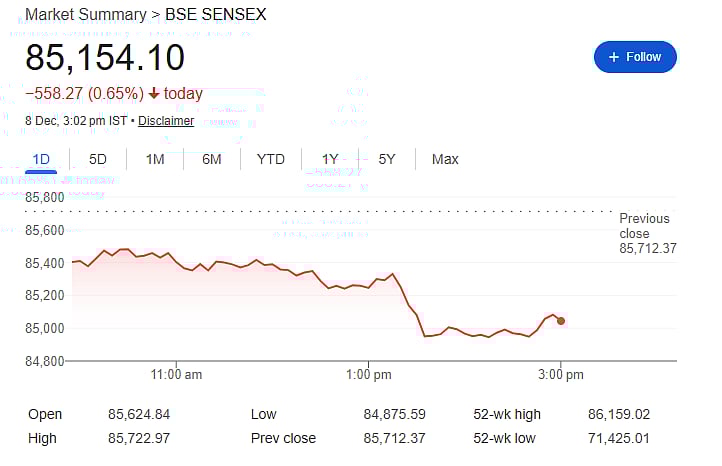Click the Follow button
Image resolution: width=722 pixels, height=466 pixels.
[635, 57]
